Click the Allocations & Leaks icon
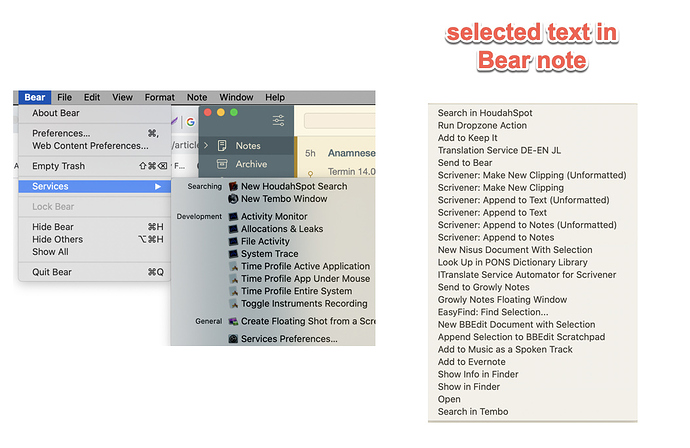Viewport: 690px width, 448px height. point(233,229)
